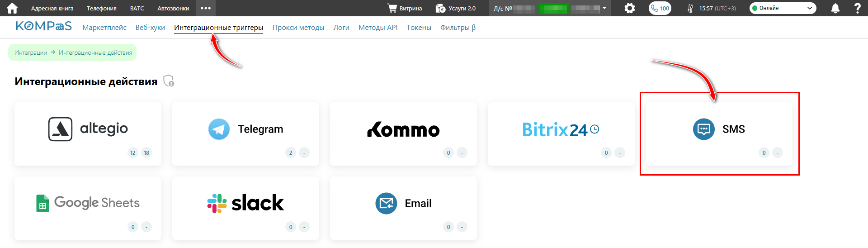Click the altegio counter badge 18
The height and width of the screenshot is (248, 868).
click(146, 153)
